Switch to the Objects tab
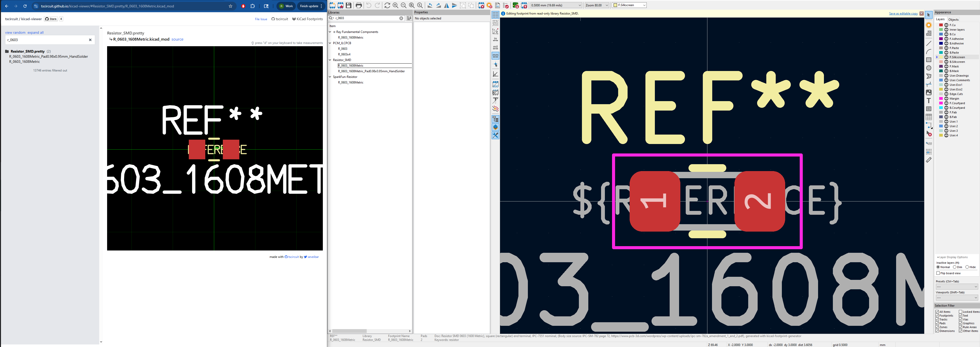Screen dimensions: 980x347 (953, 19)
